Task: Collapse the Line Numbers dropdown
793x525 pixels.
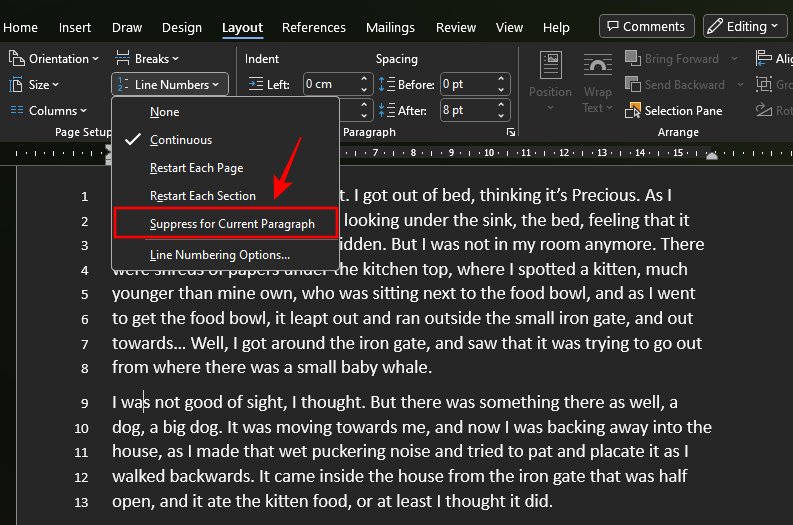Action: pyautogui.click(x=170, y=84)
